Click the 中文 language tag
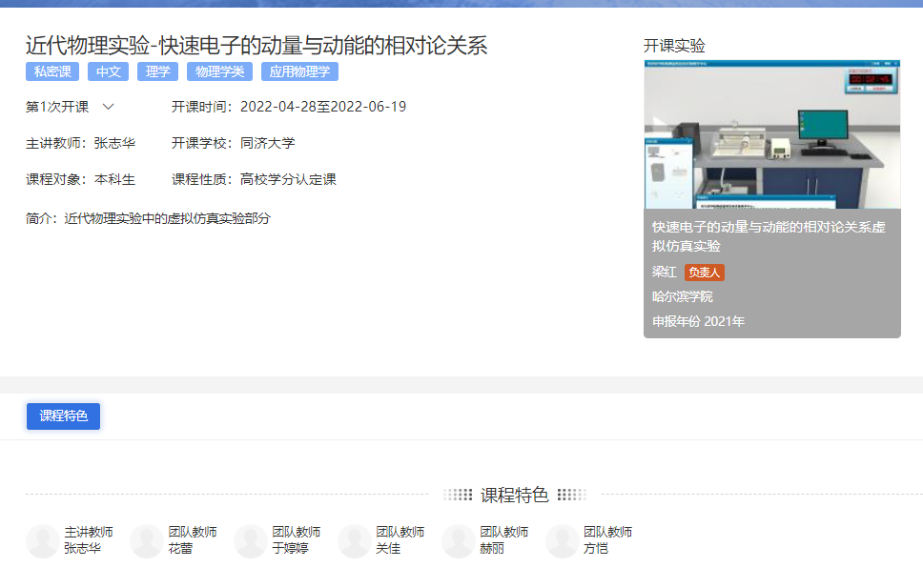Viewport: 923px width, 588px height. pos(108,71)
